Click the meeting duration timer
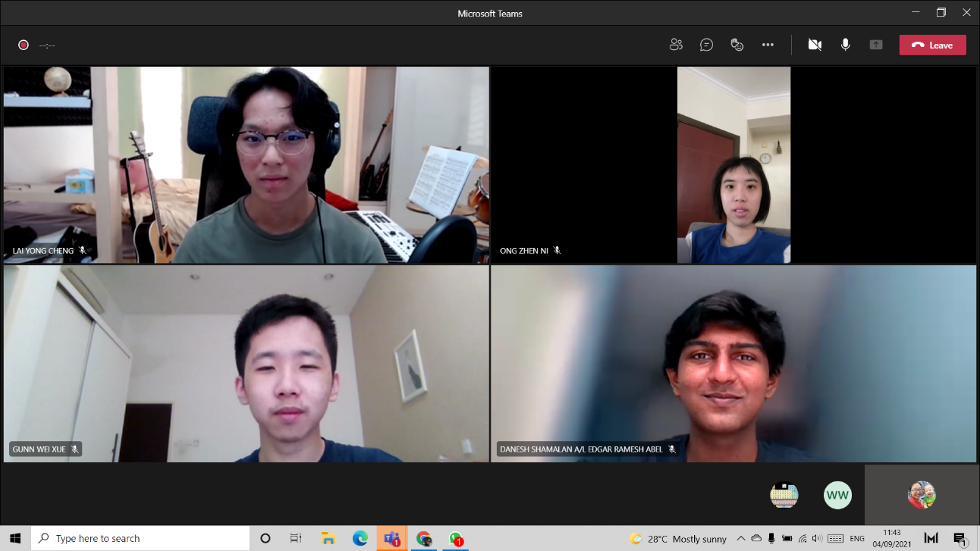 coord(47,45)
